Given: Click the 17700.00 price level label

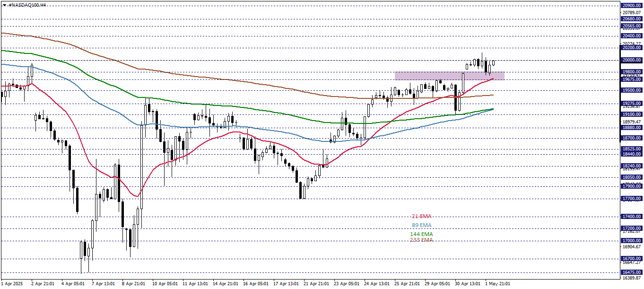Looking at the screenshot, I should 631,199.
